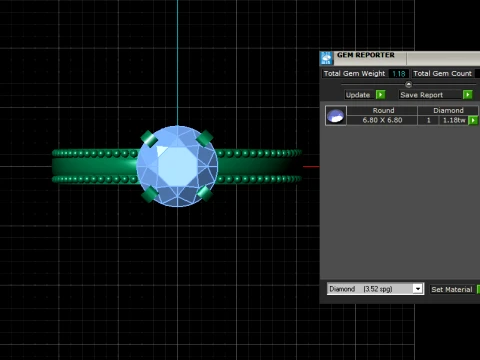This screenshot has width=480, height=360.
Task: Select the bottom-left green prong
Action: 150,194
